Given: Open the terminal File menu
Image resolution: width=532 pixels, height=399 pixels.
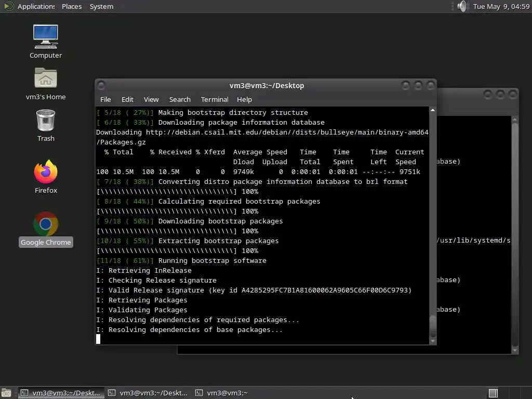Looking at the screenshot, I should click(105, 99).
